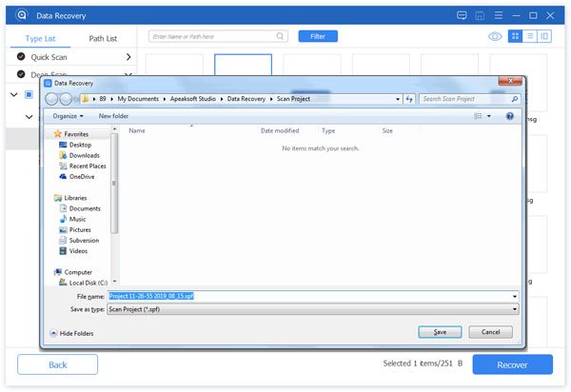Open the Organize menu
This screenshot has width=571, height=392.
point(69,116)
